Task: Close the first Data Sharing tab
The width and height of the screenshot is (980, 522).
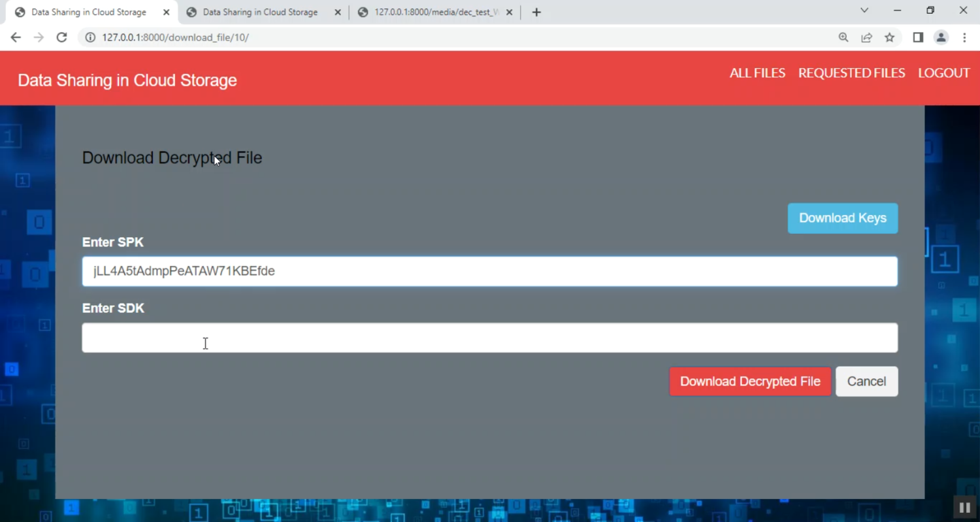Action: pyautogui.click(x=166, y=12)
